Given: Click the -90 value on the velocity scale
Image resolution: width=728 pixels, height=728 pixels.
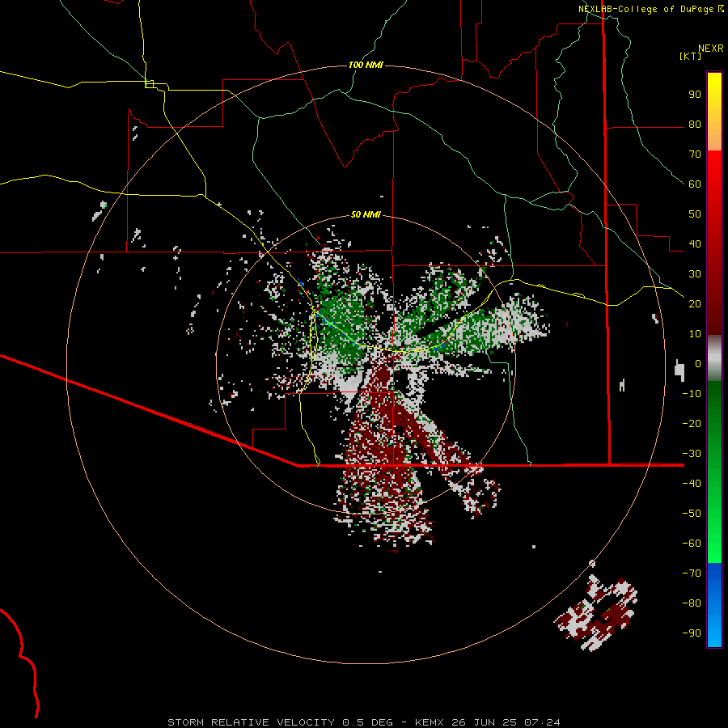Looking at the screenshot, I should (x=692, y=633).
